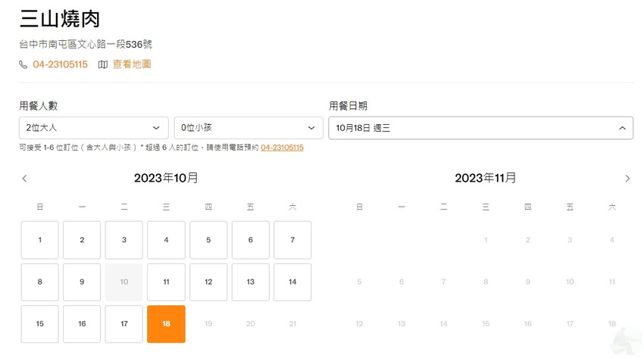This screenshot has width=644, height=358.
Task: Collapse the 10月18日 週三 date picker
Action: tap(480, 128)
